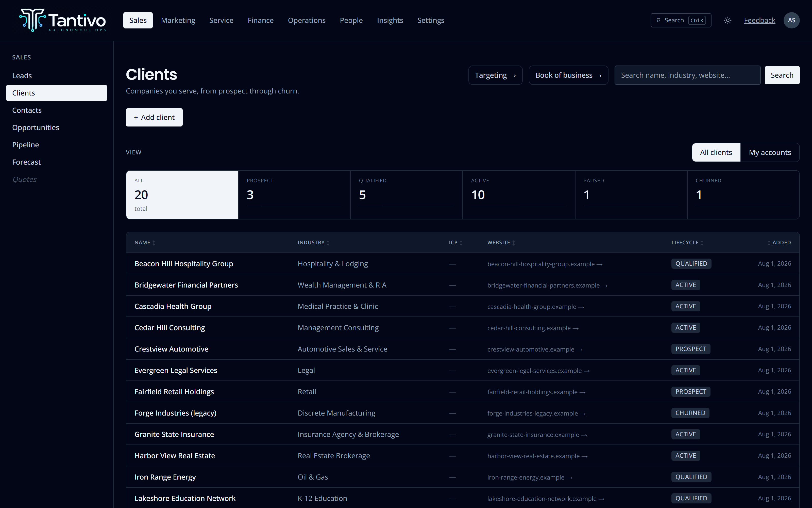The height and width of the screenshot is (508, 812).
Task: Sort table by Website column
Action: [501, 243]
